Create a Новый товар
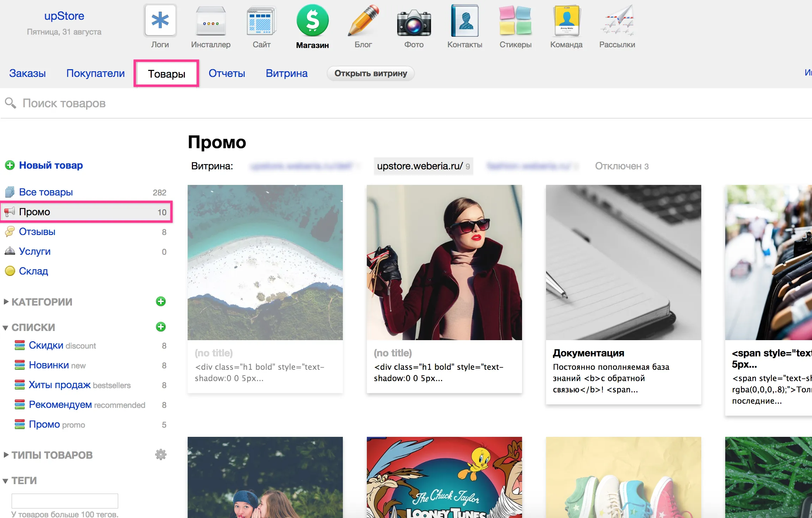 tap(51, 165)
